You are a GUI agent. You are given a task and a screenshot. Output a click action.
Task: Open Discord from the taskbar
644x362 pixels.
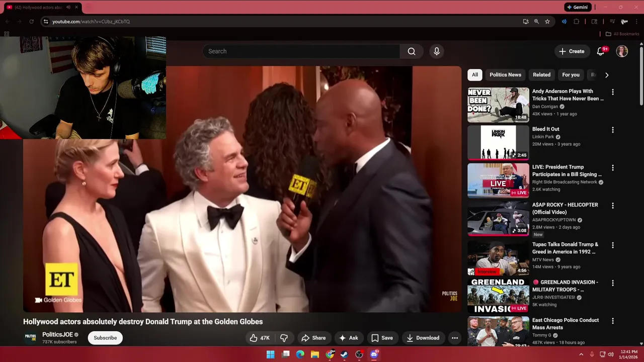click(x=374, y=354)
